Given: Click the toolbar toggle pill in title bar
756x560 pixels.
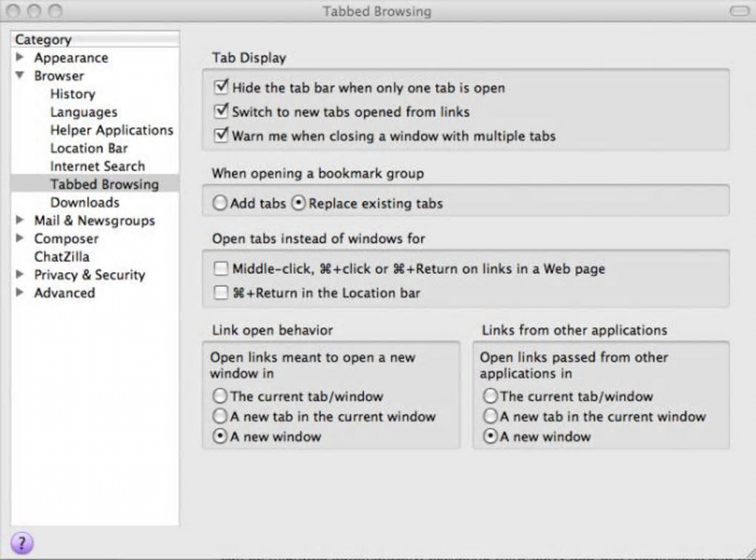Looking at the screenshot, I should 739,11.
